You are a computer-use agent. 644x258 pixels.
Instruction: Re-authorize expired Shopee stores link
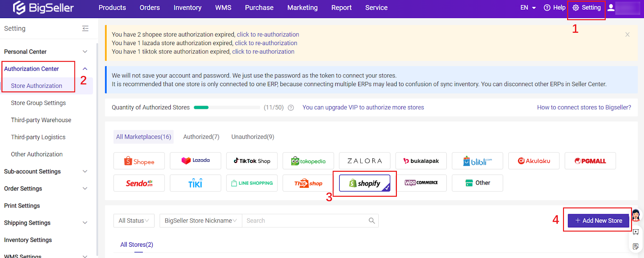[x=268, y=35]
